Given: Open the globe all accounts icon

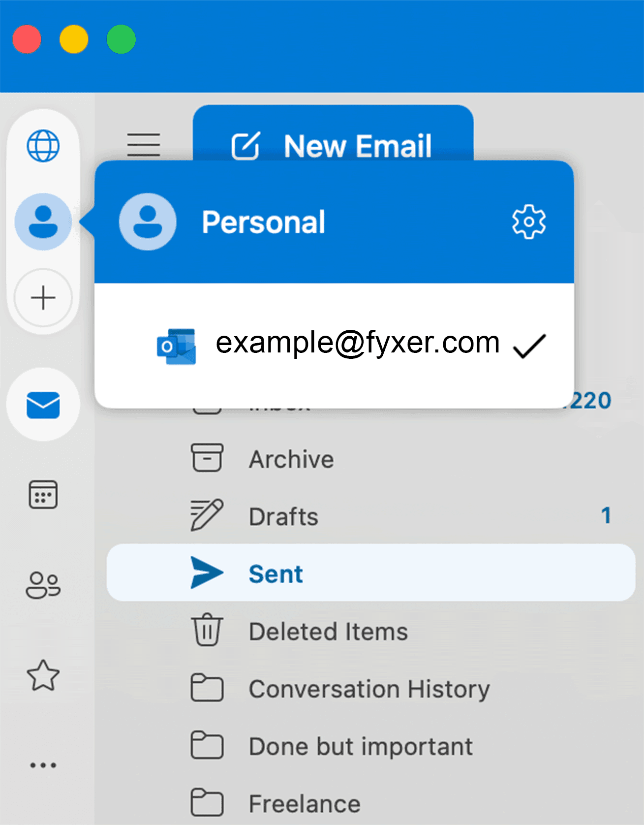Looking at the screenshot, I should tap(43, 146).
